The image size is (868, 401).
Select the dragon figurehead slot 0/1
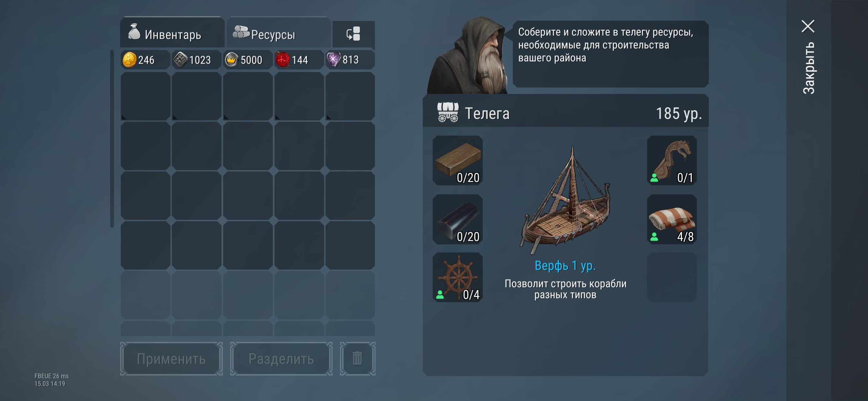[672, 160]
